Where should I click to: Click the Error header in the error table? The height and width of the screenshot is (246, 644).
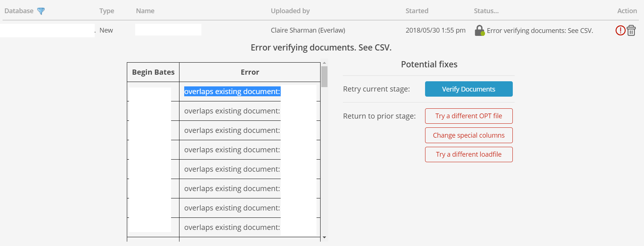250,72
